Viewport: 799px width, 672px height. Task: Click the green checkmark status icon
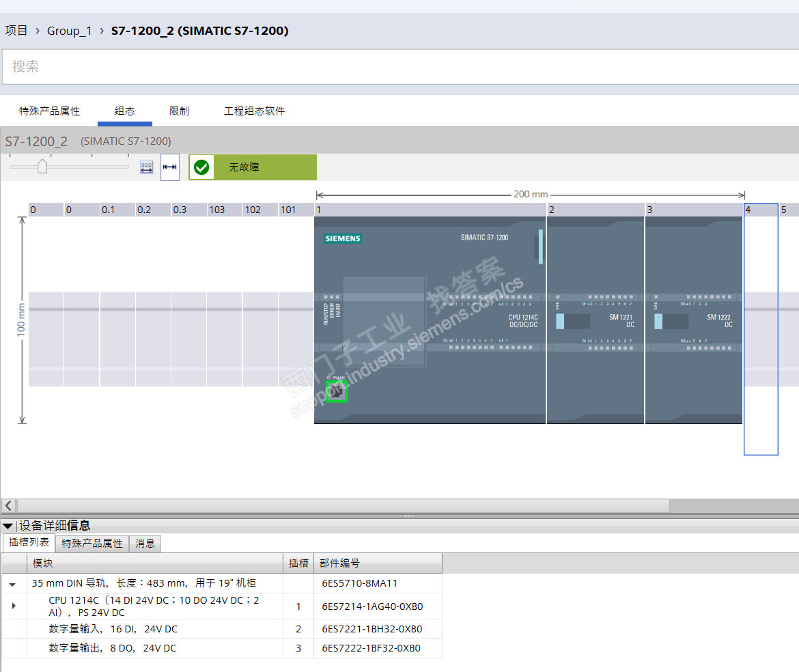[201, 167]
